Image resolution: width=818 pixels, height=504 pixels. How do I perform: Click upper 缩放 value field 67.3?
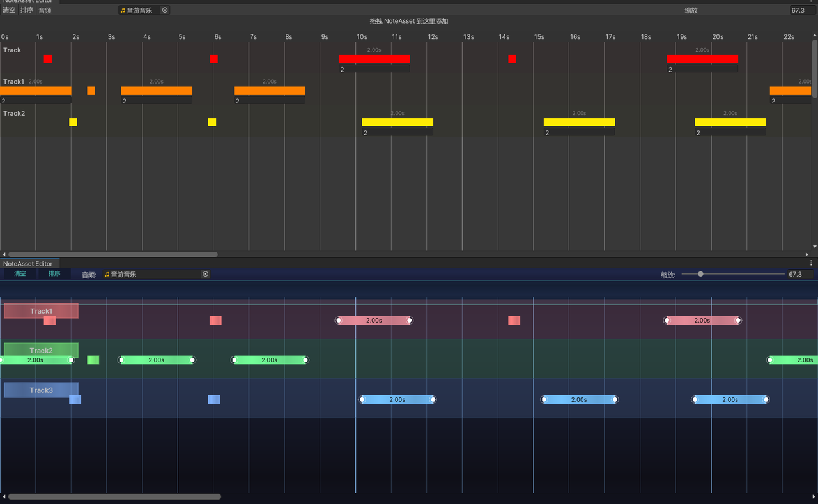point(803,10)
